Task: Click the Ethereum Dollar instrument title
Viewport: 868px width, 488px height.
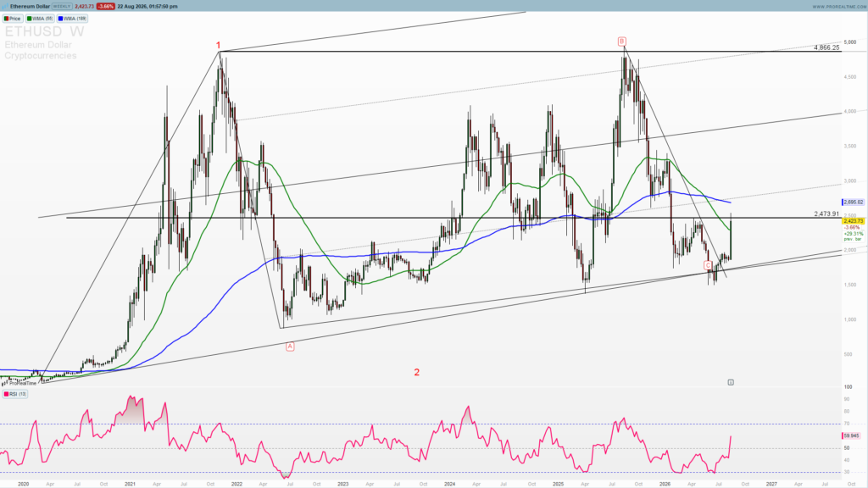Action: click(30, 6)
